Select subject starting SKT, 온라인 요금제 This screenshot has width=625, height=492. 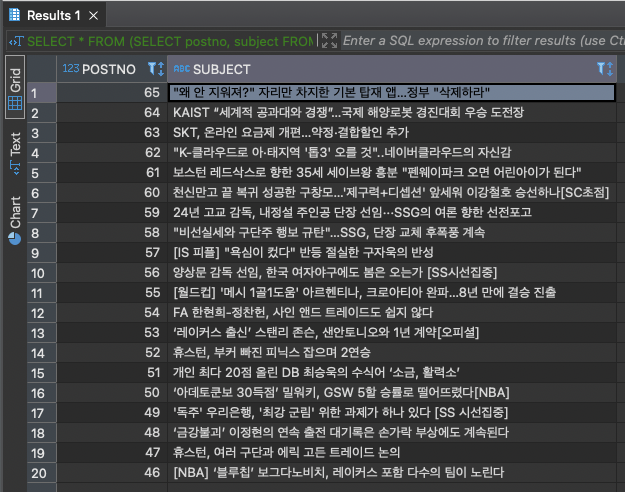[x=392, y=132]
